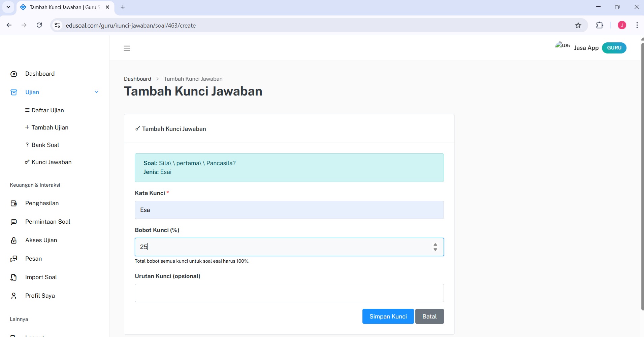This screenshot has width=644, height=337.
Task: Click the Profil Saya person icon
Action: pyautogui.click(x=14, y=296)
